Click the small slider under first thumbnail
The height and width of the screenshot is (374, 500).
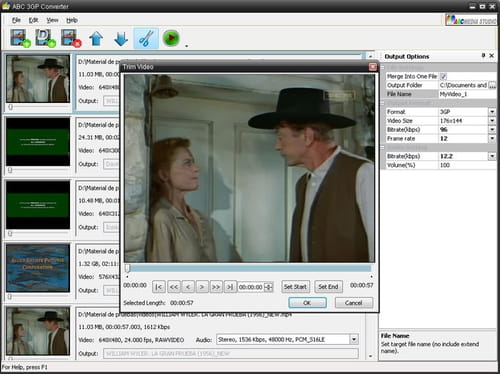pos(11,107)
